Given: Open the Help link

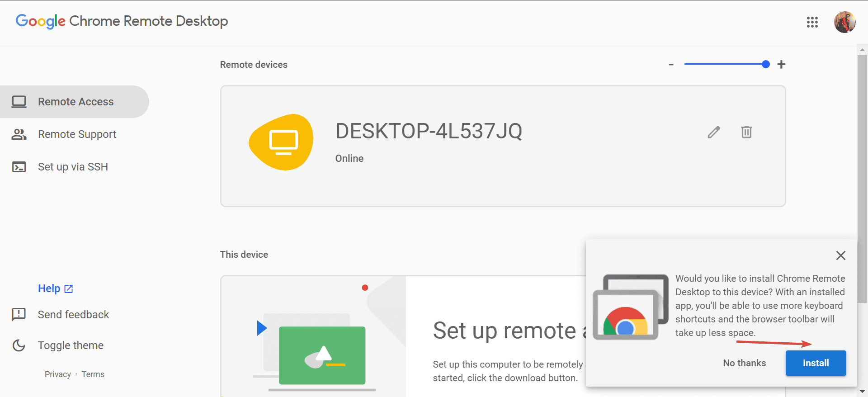Looking at the screenshot, I should pos(55,288).
